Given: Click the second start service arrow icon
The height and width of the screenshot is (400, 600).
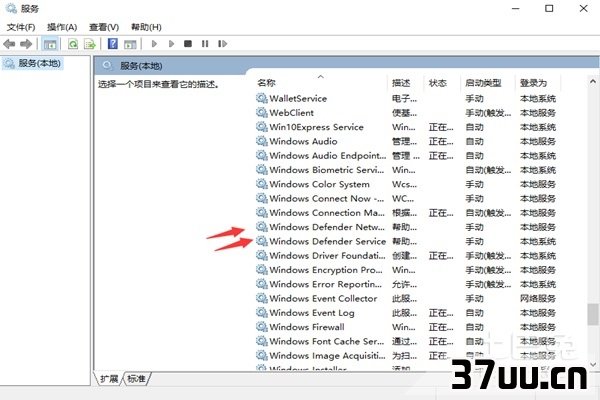Looking at the screenshot, I should 171,44.
